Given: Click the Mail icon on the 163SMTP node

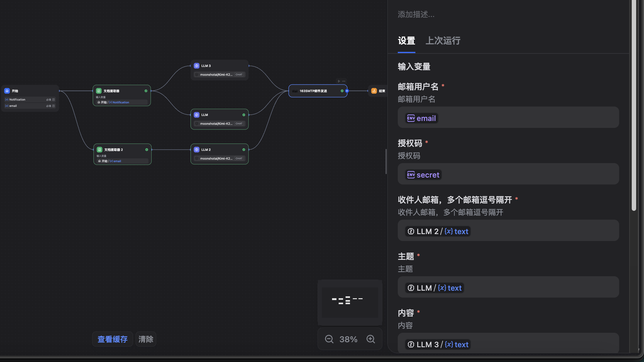Looking at the screenshot, I should point(295,91).
